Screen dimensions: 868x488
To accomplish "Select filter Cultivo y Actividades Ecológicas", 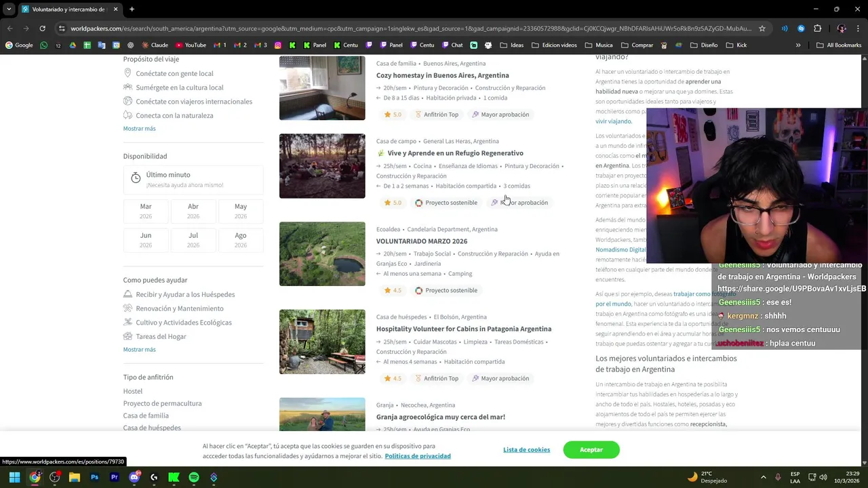I will pyautogui.click(x=177, y=323).
